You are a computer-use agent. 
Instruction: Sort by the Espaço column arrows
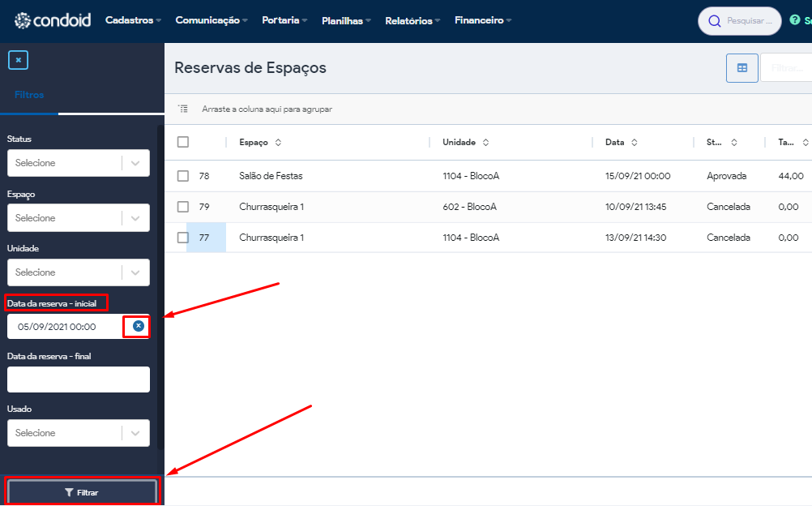coord(278,143)
